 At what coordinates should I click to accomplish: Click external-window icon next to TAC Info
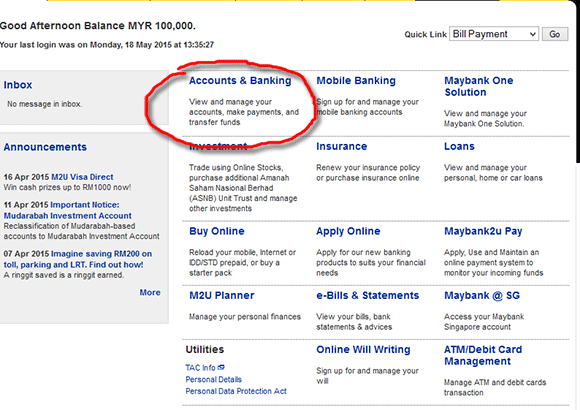[221, 367]
